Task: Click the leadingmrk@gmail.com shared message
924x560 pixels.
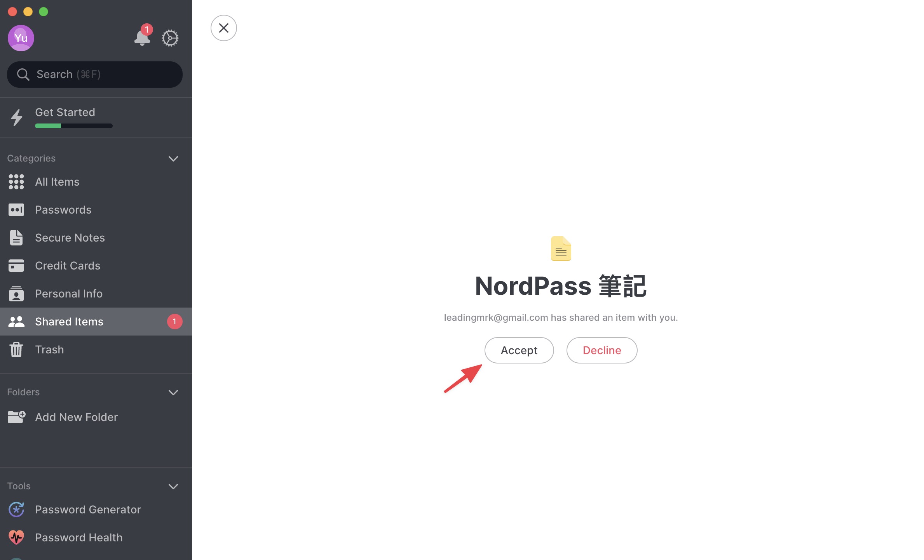Action: [561, 318]
